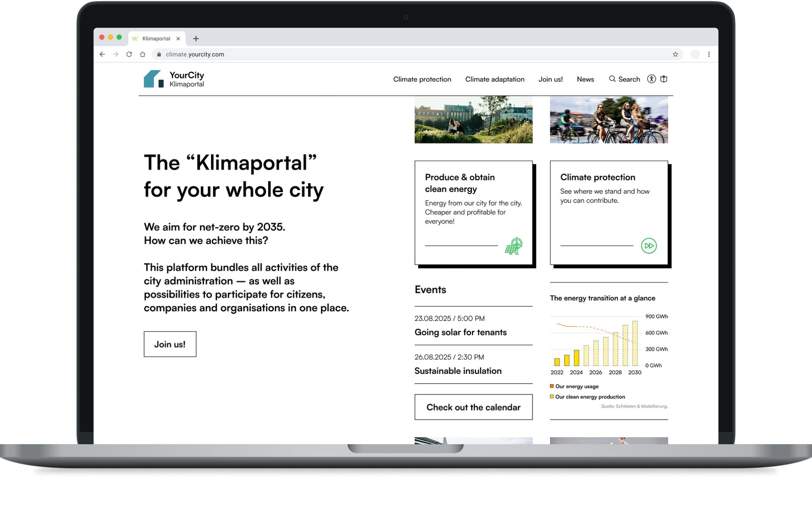Click the address bar showing climate.yourcity.com
This screenshot has height=508, width=812.
click(x=194, y=54)
